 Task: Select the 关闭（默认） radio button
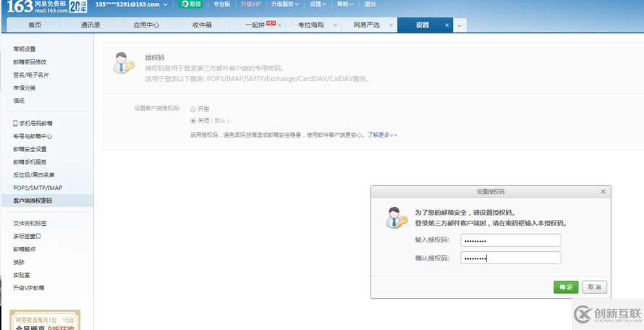pyautogui.click(x=193, y=121)
